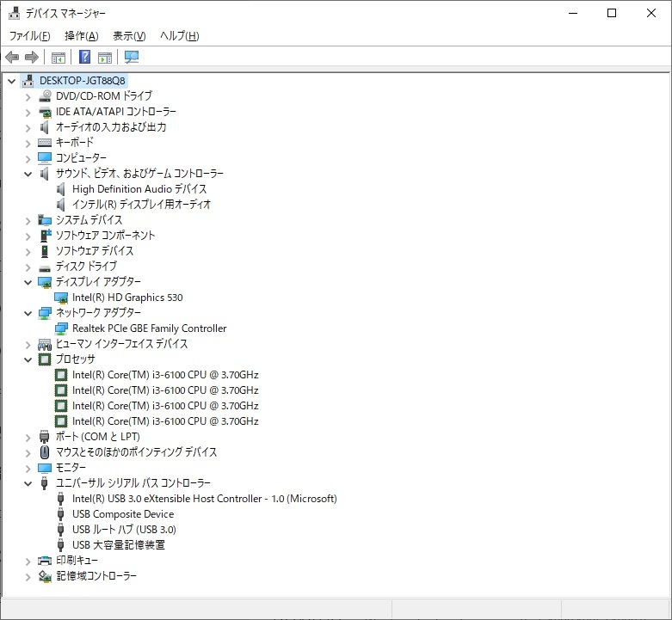This screenshot has width=672, height=620.
Task: Expand the DVD/CD-ROM ドライブ category
Action: pos(28,97)
